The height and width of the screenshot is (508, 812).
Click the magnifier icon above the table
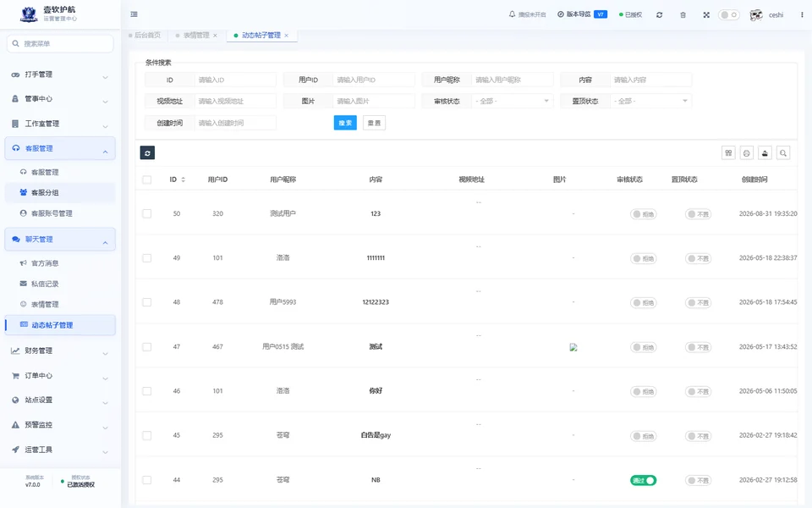click(783, 153)
